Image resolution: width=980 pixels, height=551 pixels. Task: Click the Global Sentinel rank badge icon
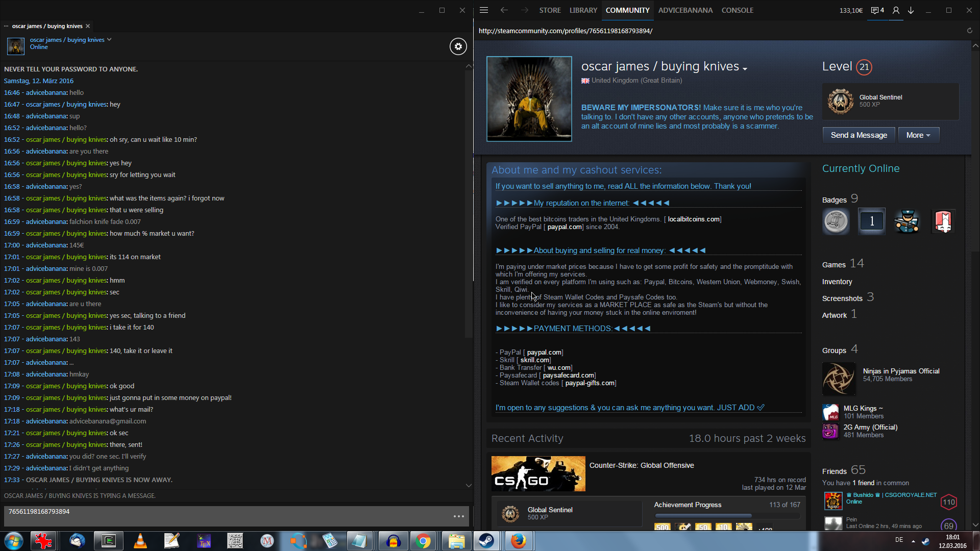coord(840,101)
